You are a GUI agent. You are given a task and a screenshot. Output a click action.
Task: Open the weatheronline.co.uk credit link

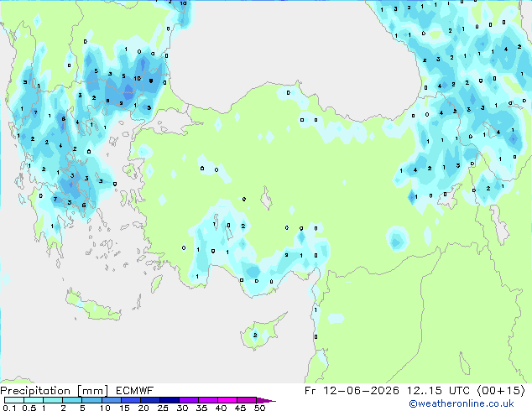[462, 403]
